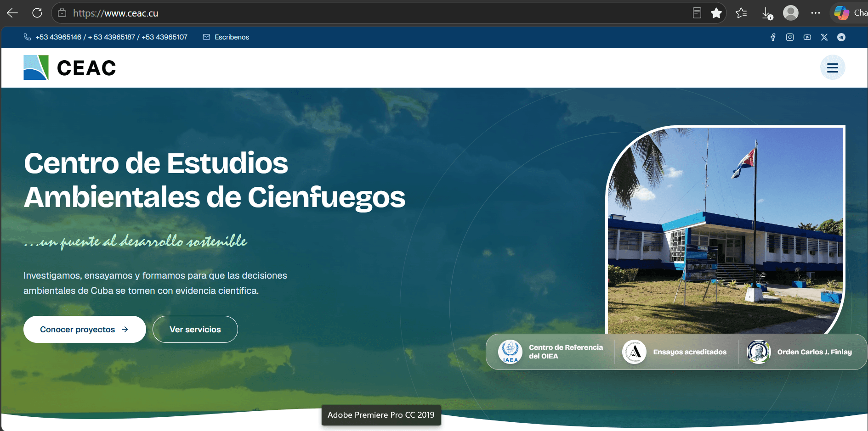
Task: Click the 'un puente al desarrollo sostenible' slogan
Action: (136, 241)
